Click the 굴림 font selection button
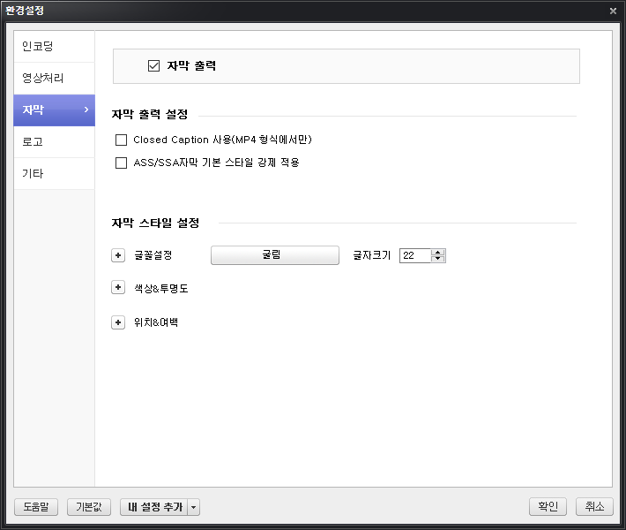The image size is (626, 530). coord(275,255)
